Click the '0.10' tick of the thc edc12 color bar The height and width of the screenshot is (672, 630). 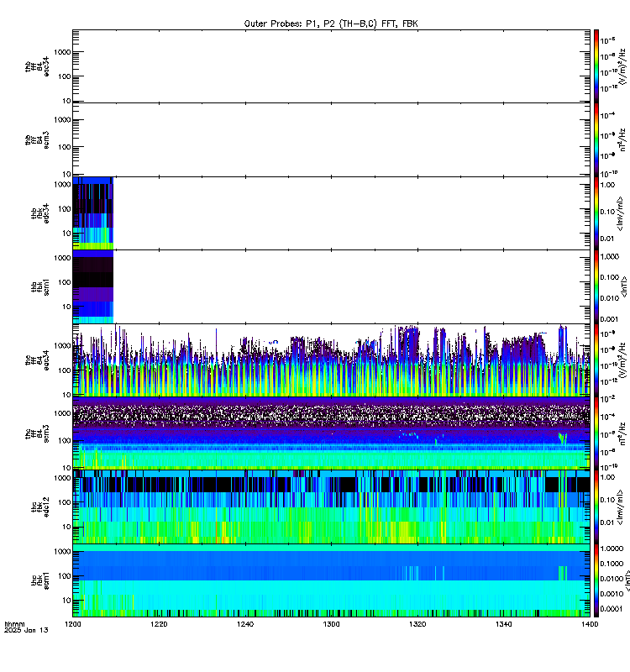[607, 500]
